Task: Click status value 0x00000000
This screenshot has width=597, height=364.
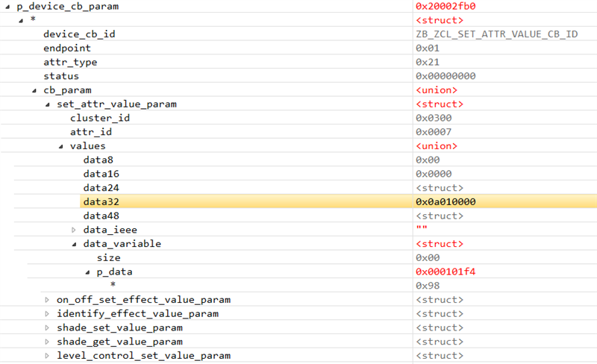Action: [446, 76]
